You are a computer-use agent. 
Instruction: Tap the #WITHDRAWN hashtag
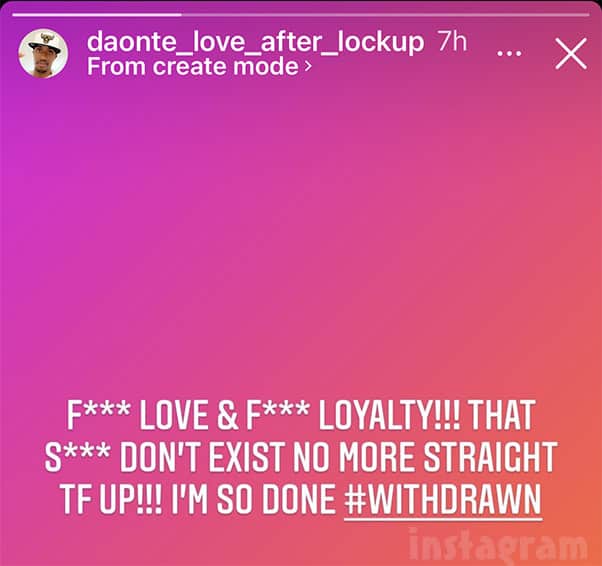pyautogui.click(x=443, y=500)
